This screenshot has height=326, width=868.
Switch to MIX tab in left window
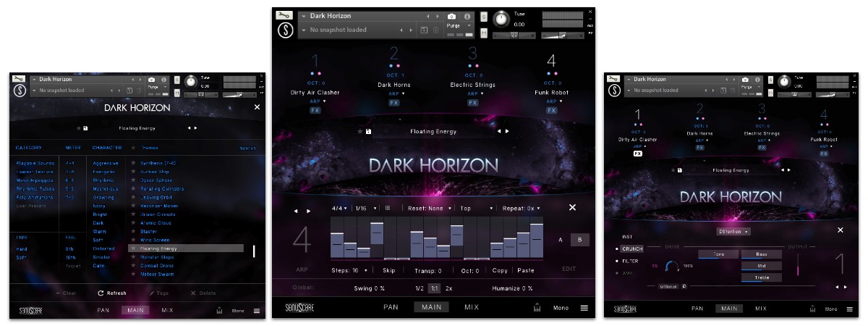pyautogui.click(x=168, y=311)
